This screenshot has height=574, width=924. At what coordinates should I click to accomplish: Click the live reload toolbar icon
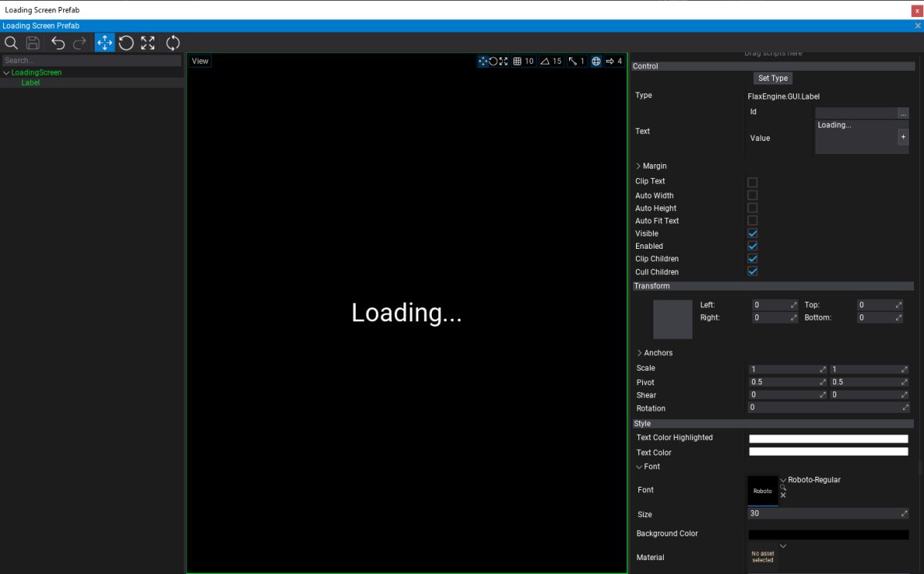click(172, 42)
